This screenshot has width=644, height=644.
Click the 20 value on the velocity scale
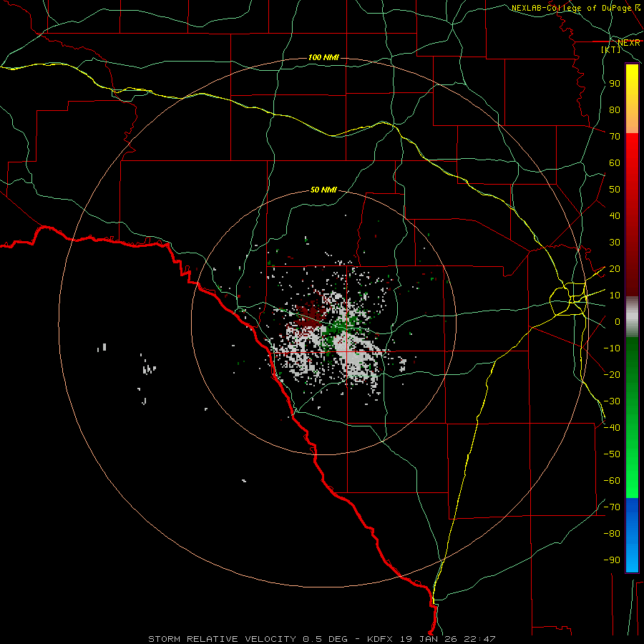pos(615,268)
